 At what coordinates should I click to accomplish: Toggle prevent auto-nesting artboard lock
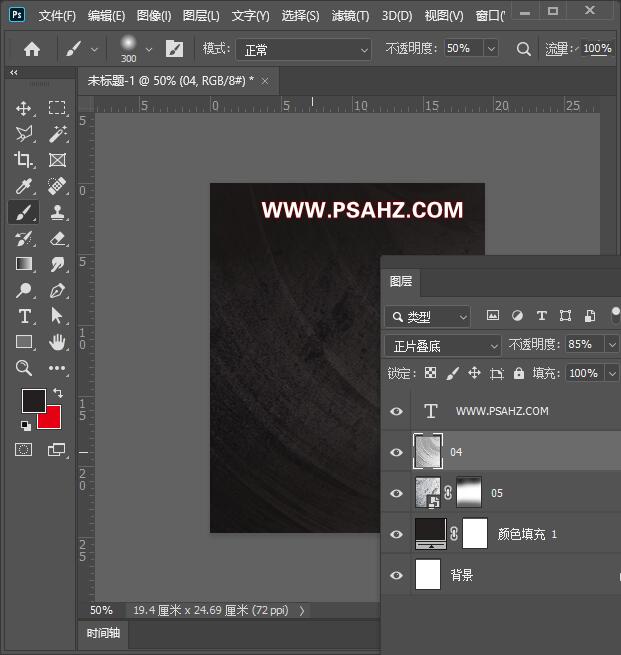pyautogui.click(x=497, y=373)
